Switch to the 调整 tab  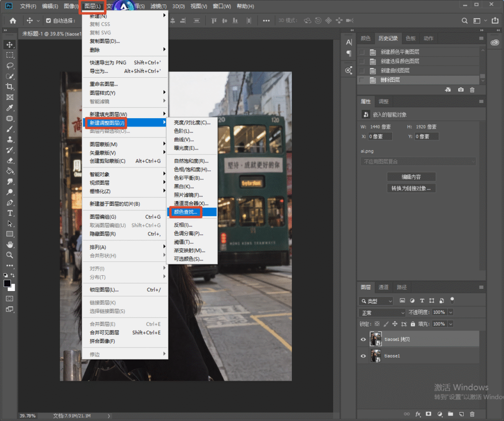[x=383, y=101]
